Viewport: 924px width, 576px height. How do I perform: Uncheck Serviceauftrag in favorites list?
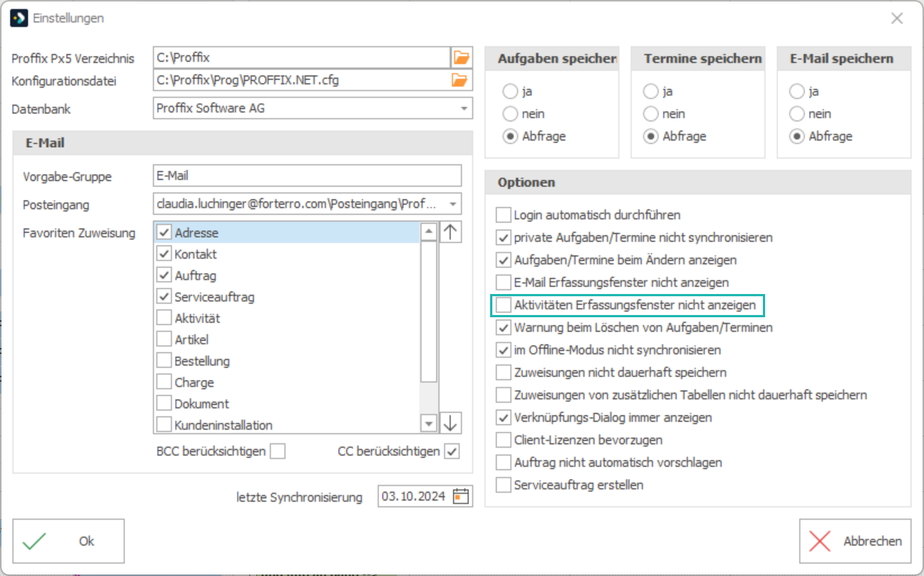pyautogui.click(x=164, y=297)
